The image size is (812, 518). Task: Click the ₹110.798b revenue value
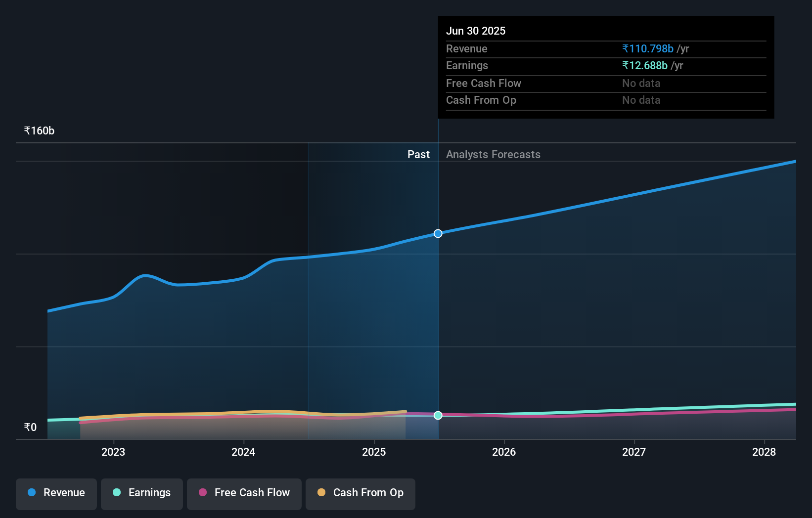[648, 48]
